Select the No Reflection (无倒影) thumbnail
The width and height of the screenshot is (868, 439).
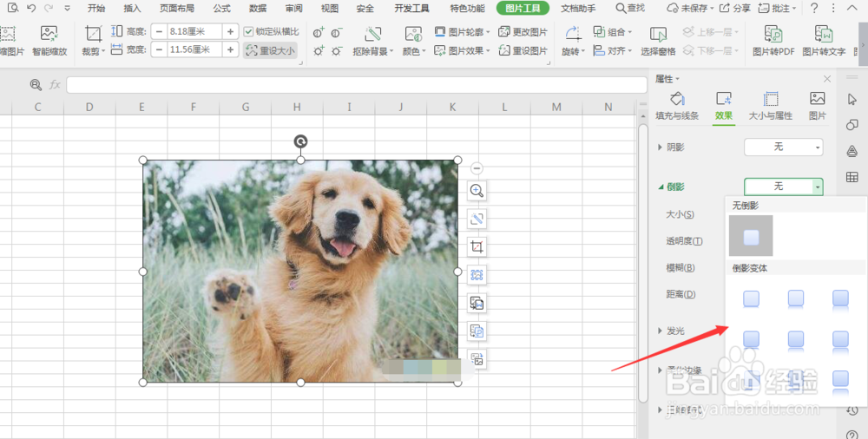click(x=751, y=236)
